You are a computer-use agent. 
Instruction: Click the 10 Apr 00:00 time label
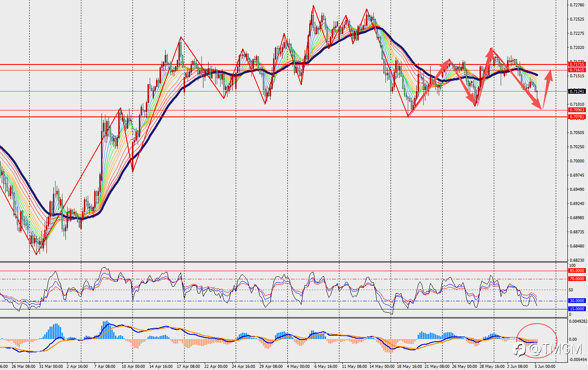[x=133, y=367]
